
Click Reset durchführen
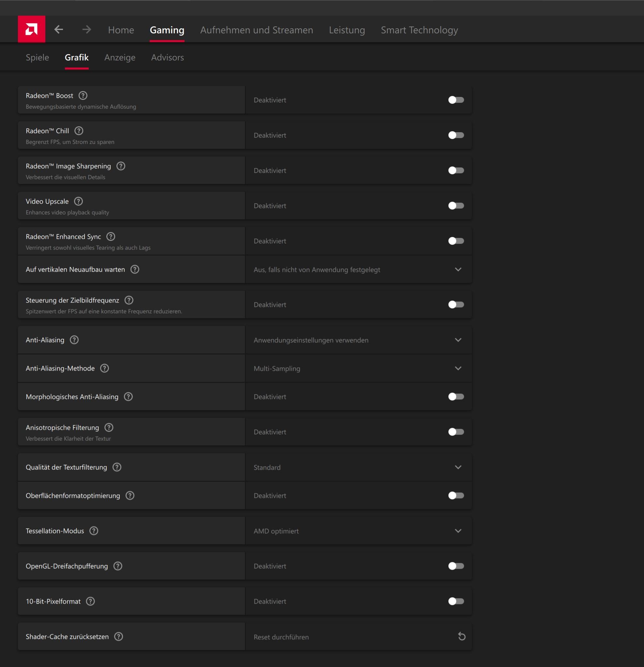coord(281,637)
